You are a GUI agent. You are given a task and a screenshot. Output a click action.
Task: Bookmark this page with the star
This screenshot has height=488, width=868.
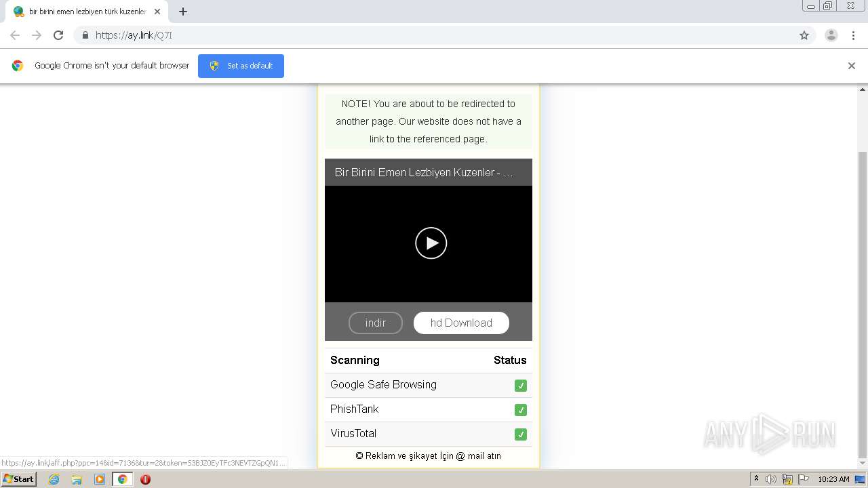click(x=804, y=35)
